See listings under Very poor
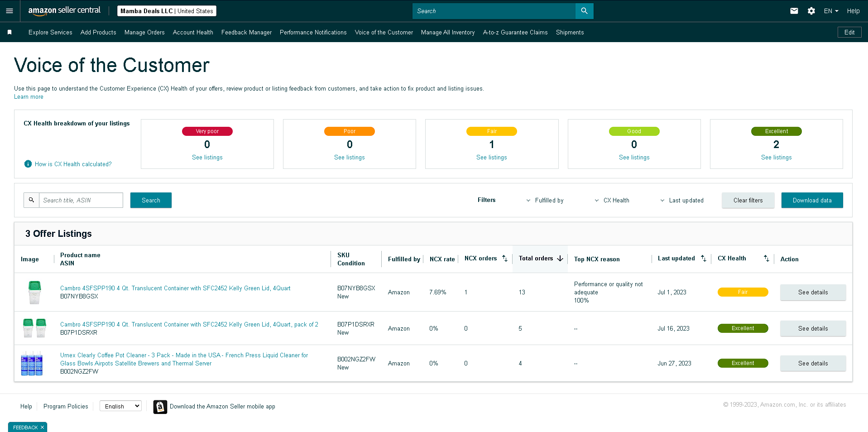The image size is (868, 432). tap(207, 157)
